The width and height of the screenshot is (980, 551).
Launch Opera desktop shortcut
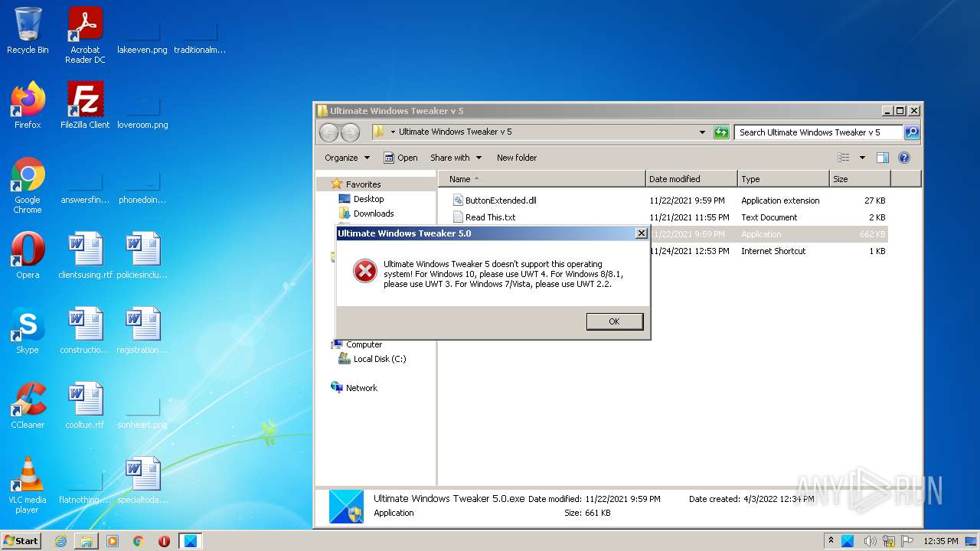point(28,255)
